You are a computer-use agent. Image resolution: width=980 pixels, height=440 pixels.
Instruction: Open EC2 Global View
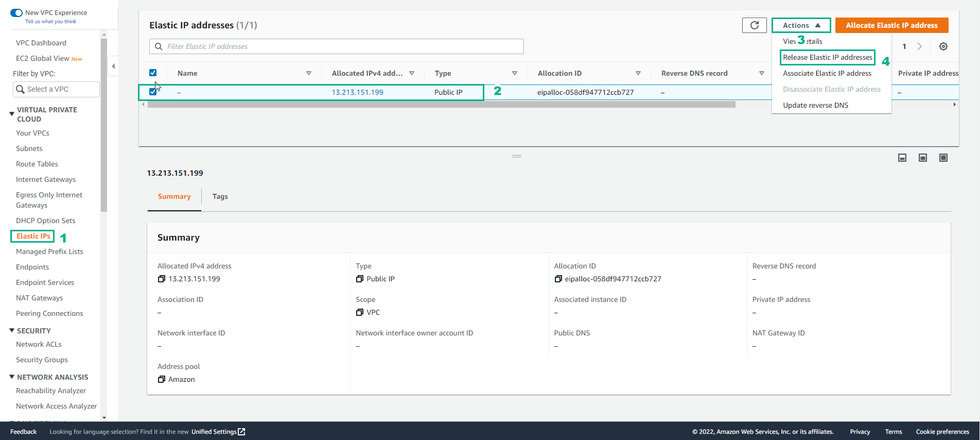(42, 58)
